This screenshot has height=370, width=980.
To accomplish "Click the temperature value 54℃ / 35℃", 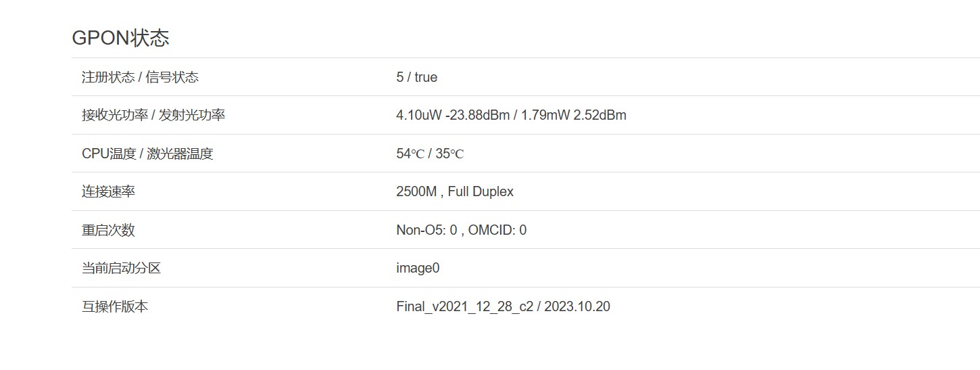I will (x=430, y=154).
